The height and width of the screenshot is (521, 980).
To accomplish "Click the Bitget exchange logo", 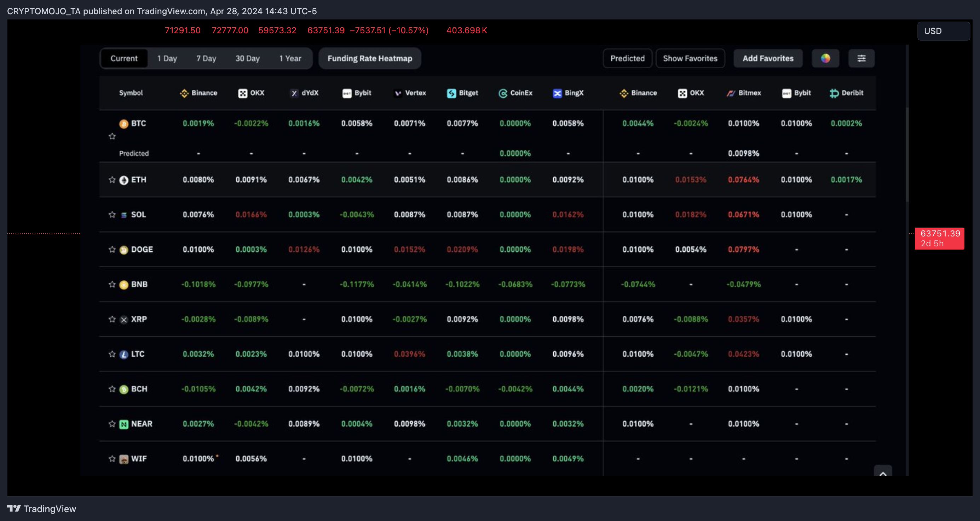I will (451, 93).
